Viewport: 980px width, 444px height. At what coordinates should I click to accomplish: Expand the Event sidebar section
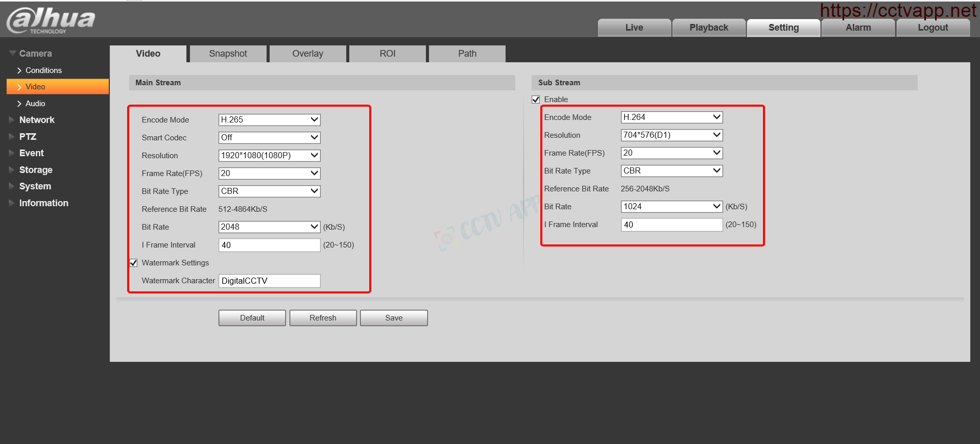31,153
